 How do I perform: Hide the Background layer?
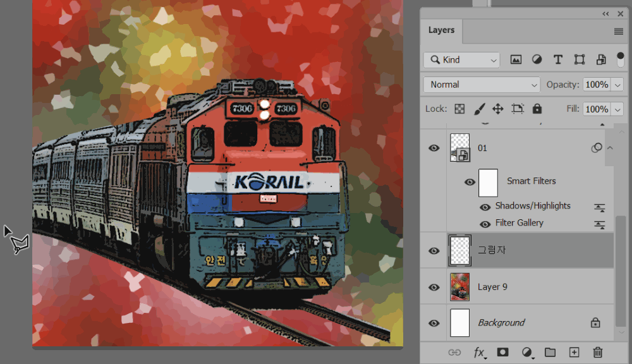pos(434,323)
